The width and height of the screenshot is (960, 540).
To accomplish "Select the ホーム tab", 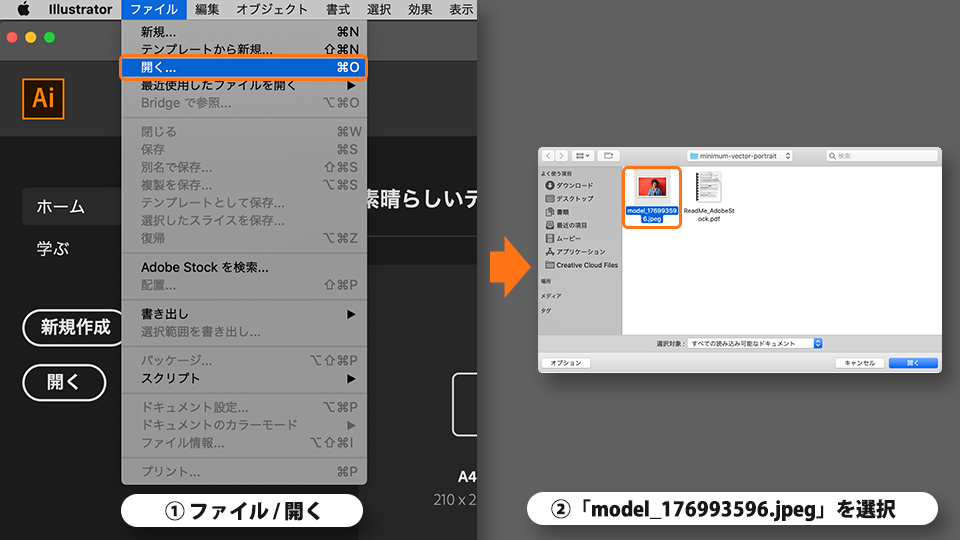I will click(x=72, y=207).
